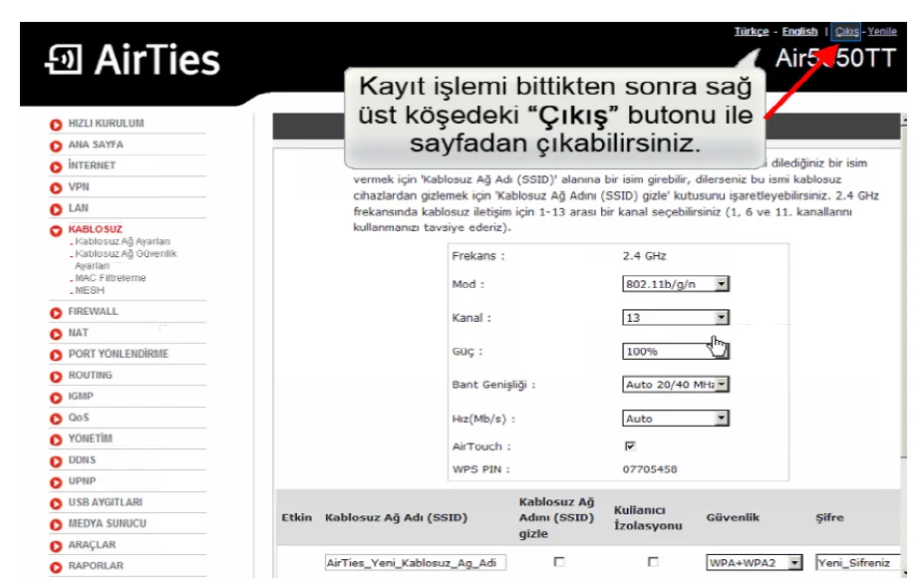Open the DDNS menu item

point(82,459)
